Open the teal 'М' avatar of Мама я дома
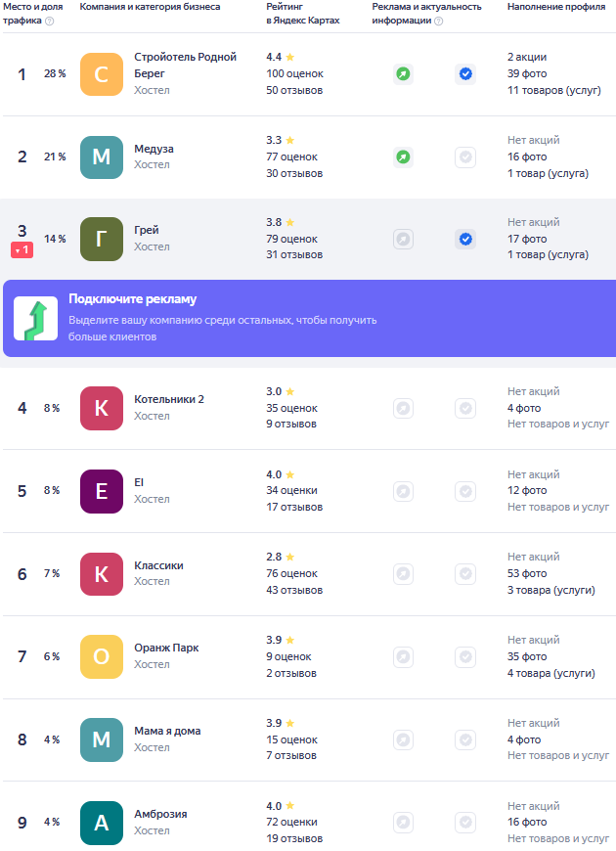The image size is (616, 851). pyautogui.click(x=102, y=740)
